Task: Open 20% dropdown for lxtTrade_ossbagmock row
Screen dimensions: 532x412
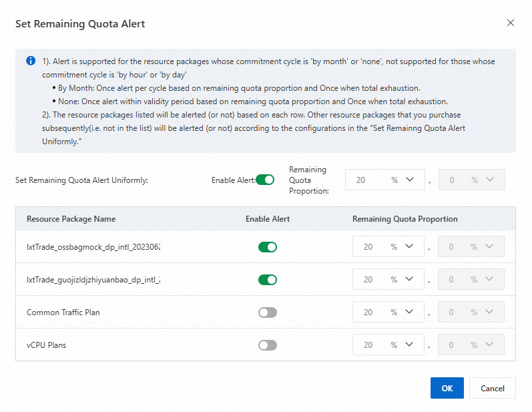Action: tap(409, 247)
